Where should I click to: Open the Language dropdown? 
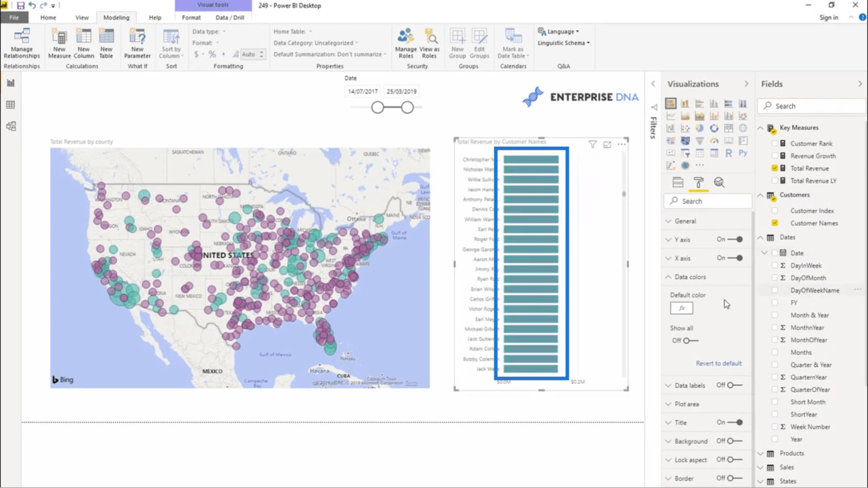pos(559,32)
